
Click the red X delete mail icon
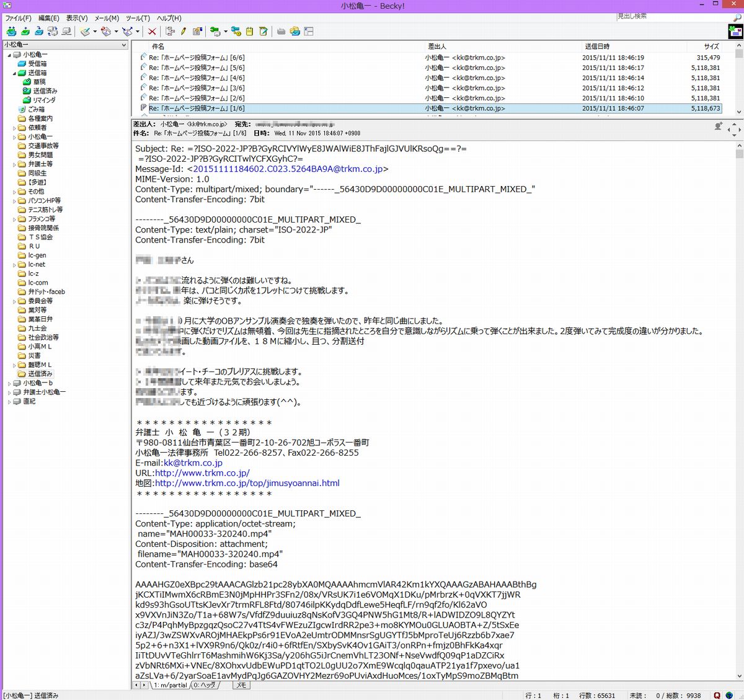[152, 32]
